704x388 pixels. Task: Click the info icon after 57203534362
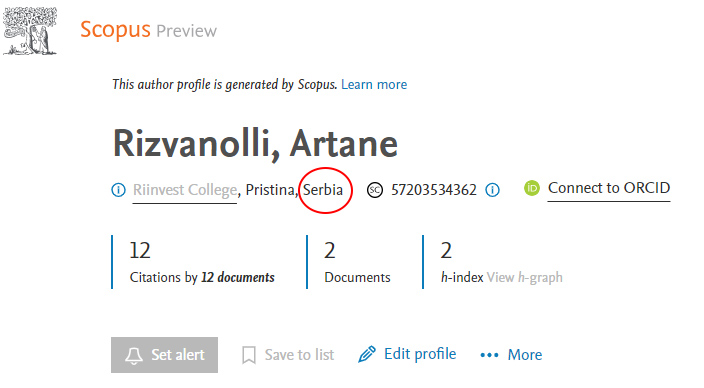tap(493, 190)
